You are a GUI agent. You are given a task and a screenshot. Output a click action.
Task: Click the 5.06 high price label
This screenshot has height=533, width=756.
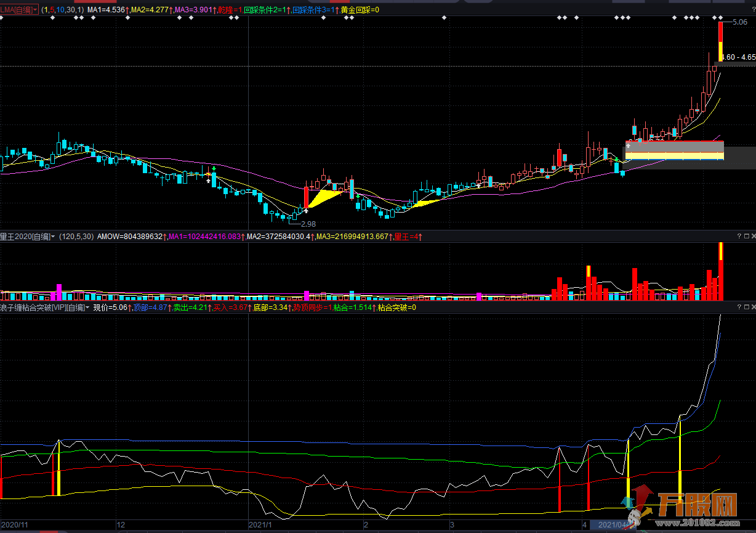pos(739,22)
